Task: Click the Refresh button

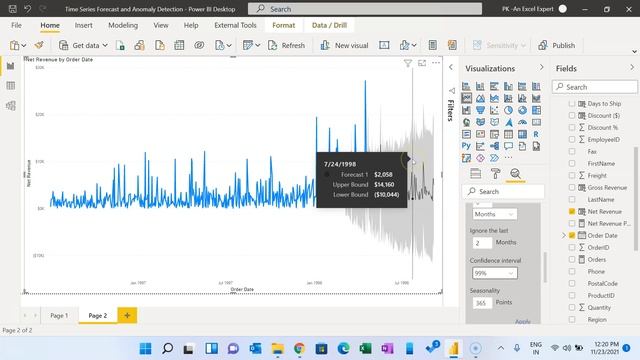Action: point(286,45)
